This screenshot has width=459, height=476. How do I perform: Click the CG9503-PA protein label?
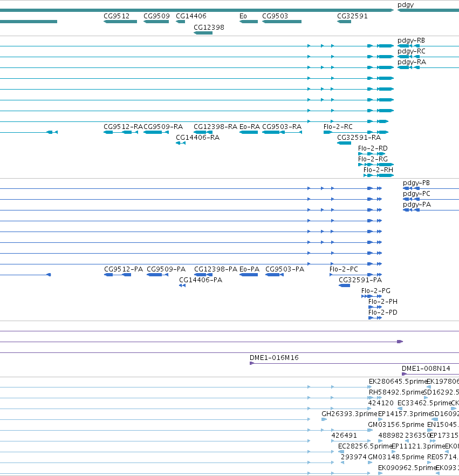[285, 269]
